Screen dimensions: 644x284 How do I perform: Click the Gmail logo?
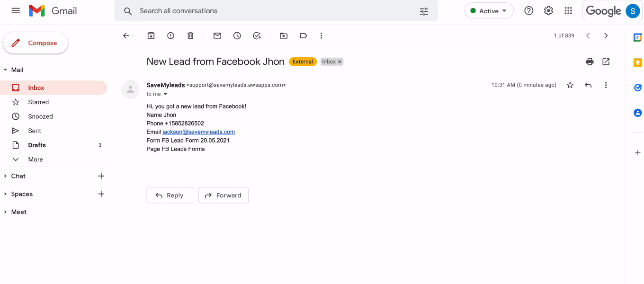[x=53, y=10]
